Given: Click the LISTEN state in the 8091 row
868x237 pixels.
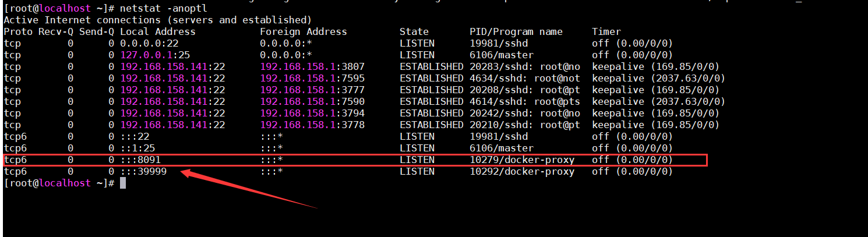Looking at the screenshot, I should pos(417,160).
